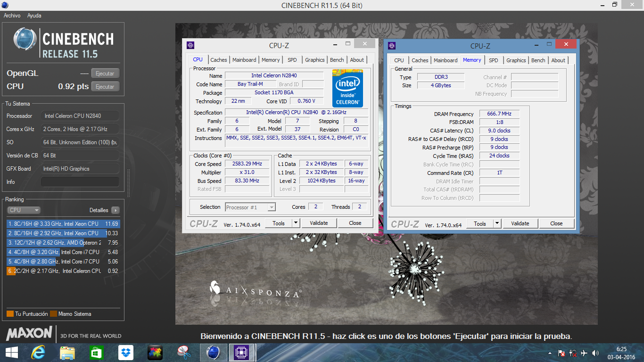
Task: Click Close button in left CPU-Z window
Action: pyautogui.click(x=355, y=223)
